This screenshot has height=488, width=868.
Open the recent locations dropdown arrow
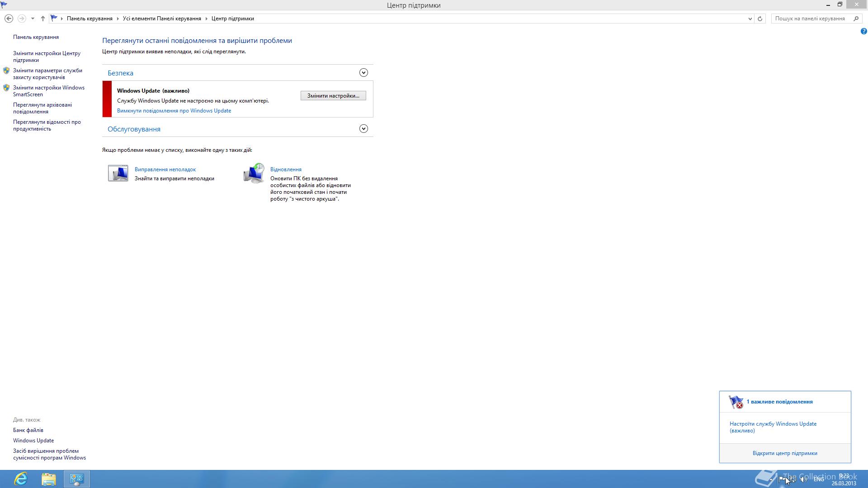[33, 19]
